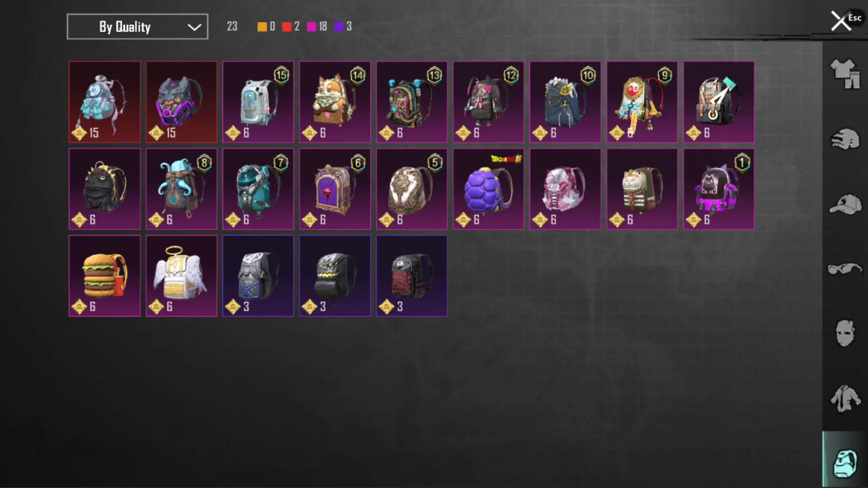Open the cap headwear category icon

pyautogui.click(x=845, y=204)
